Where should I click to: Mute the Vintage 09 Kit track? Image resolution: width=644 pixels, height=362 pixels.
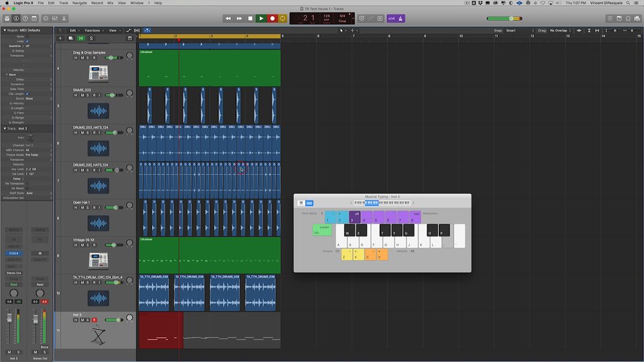(x=82, y=245)
